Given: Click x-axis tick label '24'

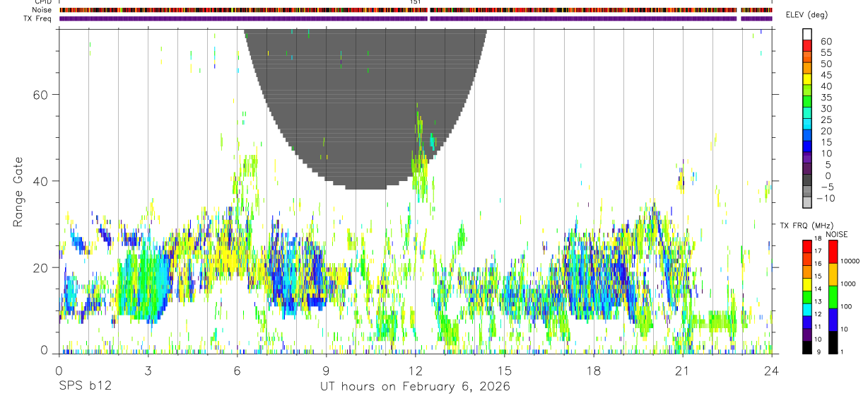Looking at the screenshot, I should pos(771,371).
